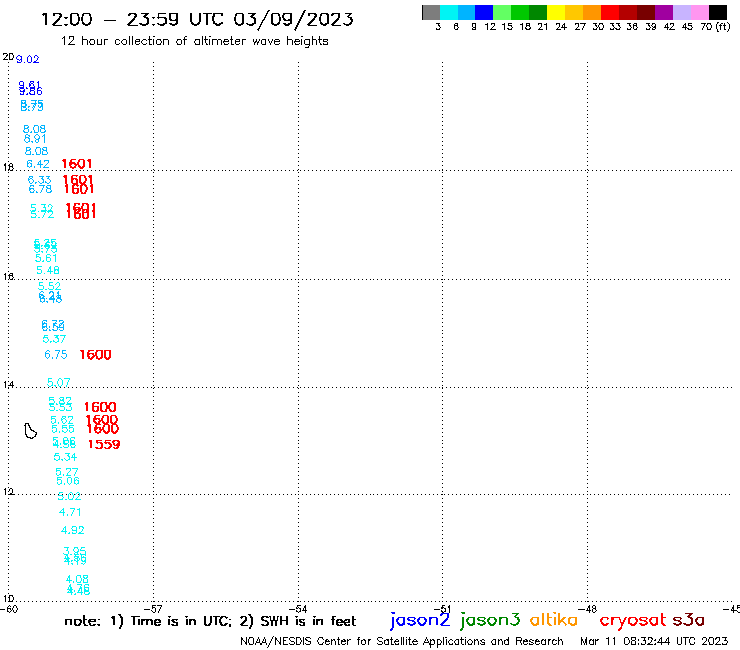Click the red time stamp 1559
The width and height of the screenshot is (740, 650).
click(104, 444)
